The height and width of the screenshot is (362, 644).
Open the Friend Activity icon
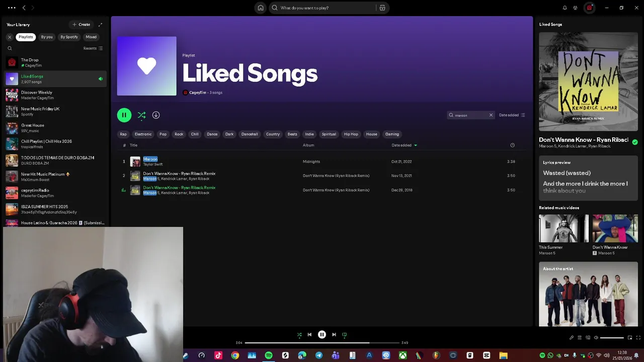pos(575,8)
